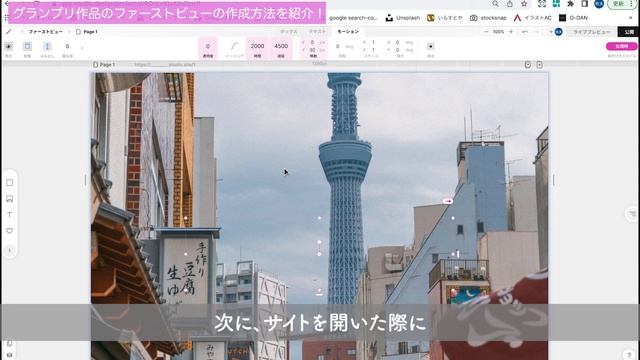Click the canvas right edge handle

coord(553,180)
